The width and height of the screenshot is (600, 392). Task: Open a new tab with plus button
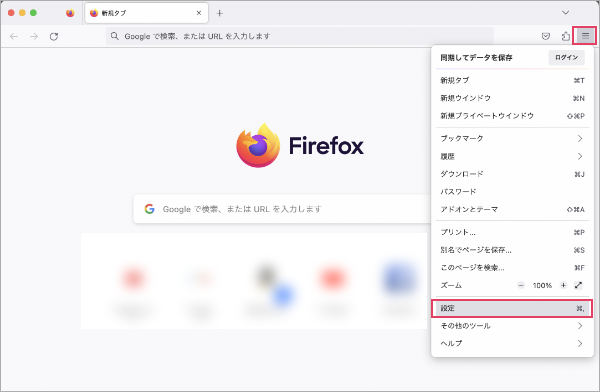(x=219, y=13)
